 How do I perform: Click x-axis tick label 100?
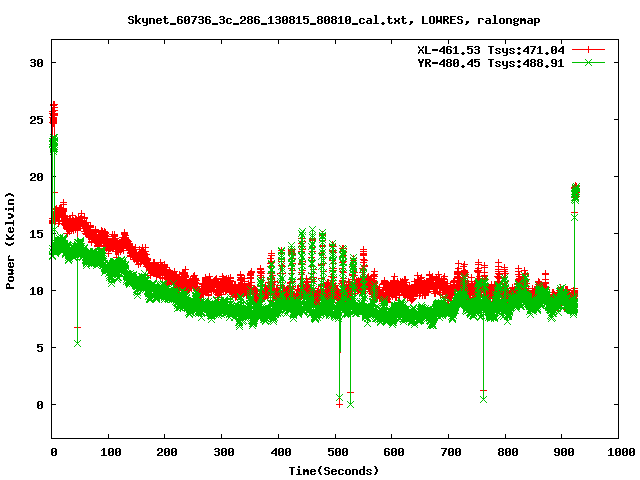111,452
